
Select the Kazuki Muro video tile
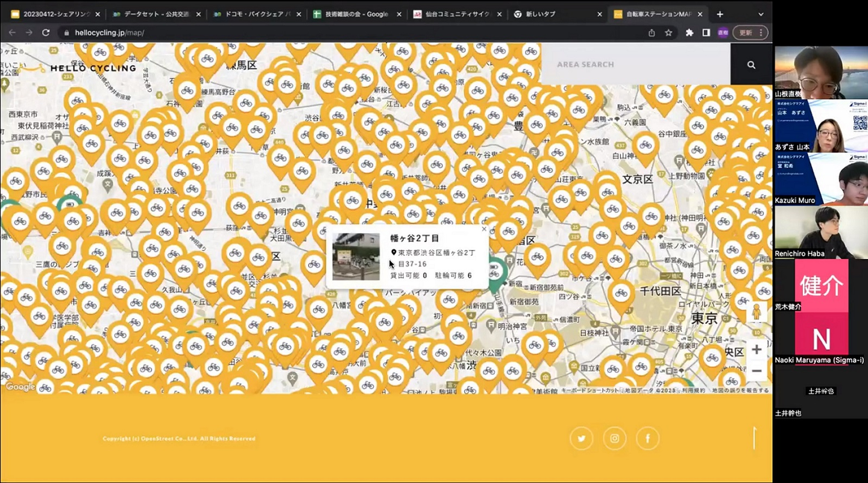point(820,179)
